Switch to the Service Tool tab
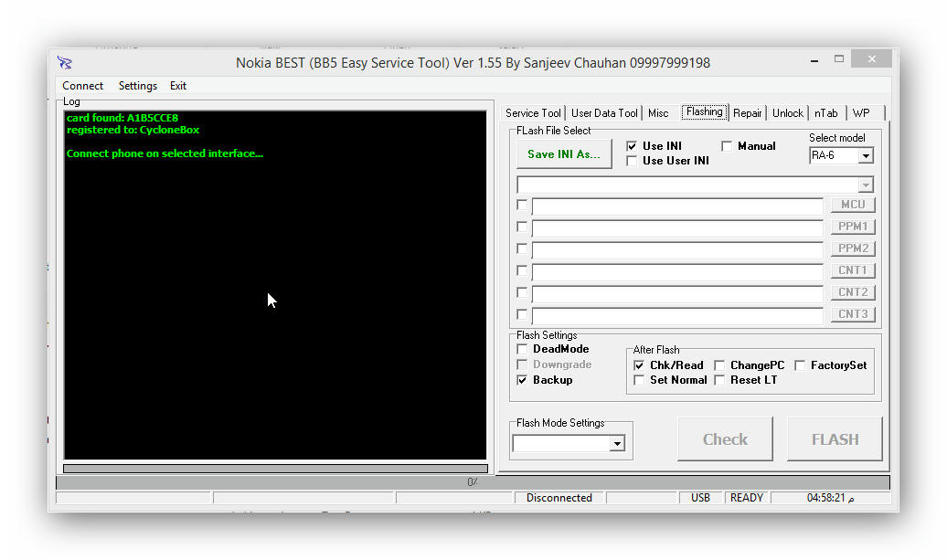The width and height of the screenshot is (947, 560). tap(533, 113)
